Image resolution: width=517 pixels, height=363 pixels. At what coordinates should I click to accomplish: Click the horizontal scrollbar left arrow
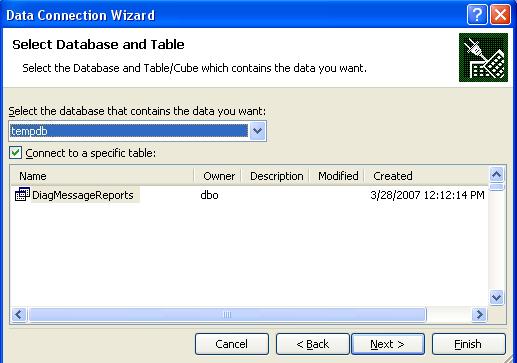coord(19,314)
